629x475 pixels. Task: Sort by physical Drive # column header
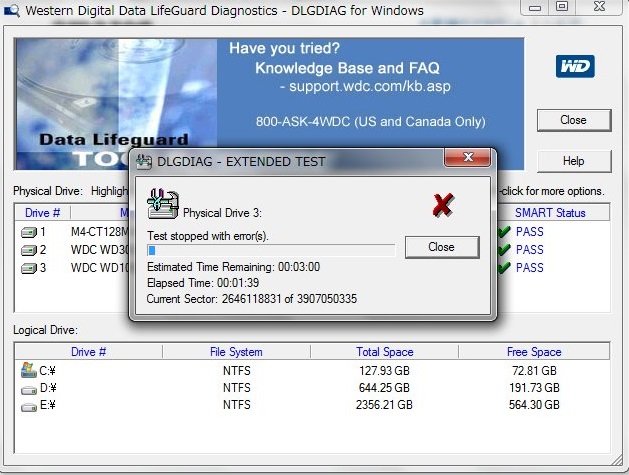tap(42, 213)
